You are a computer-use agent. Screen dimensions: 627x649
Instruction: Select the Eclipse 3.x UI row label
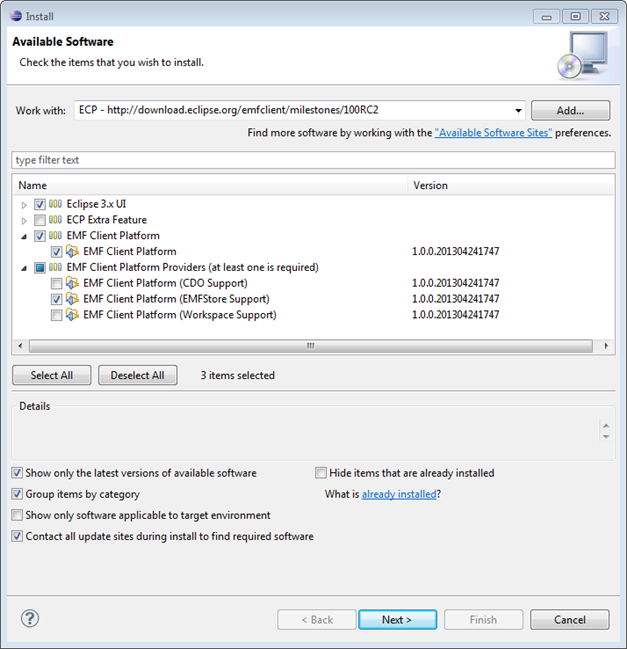click(x=96, y=204)
